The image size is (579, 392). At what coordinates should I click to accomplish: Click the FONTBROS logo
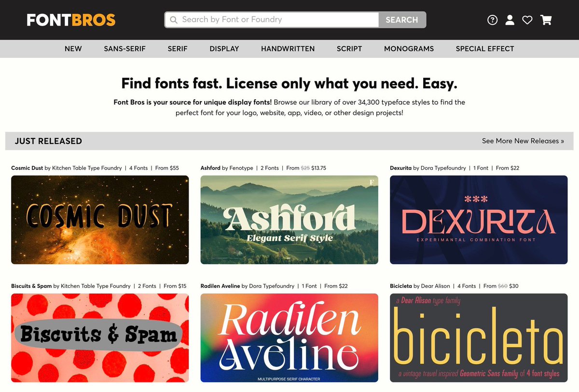point(70,19)
